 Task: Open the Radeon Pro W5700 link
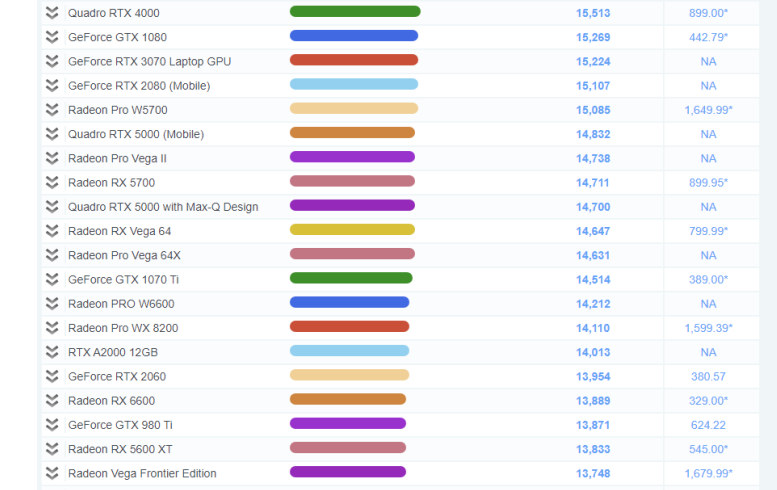tap(117, 110)
